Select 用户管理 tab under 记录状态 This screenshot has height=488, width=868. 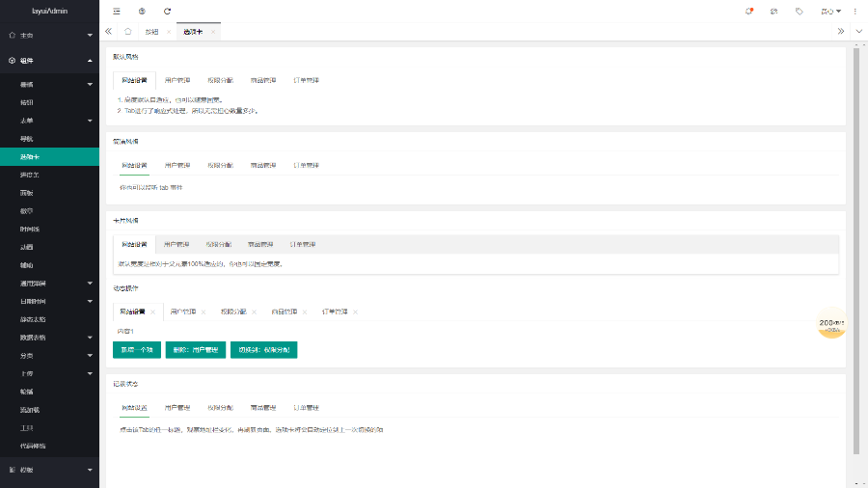click(x=177, y=408)
